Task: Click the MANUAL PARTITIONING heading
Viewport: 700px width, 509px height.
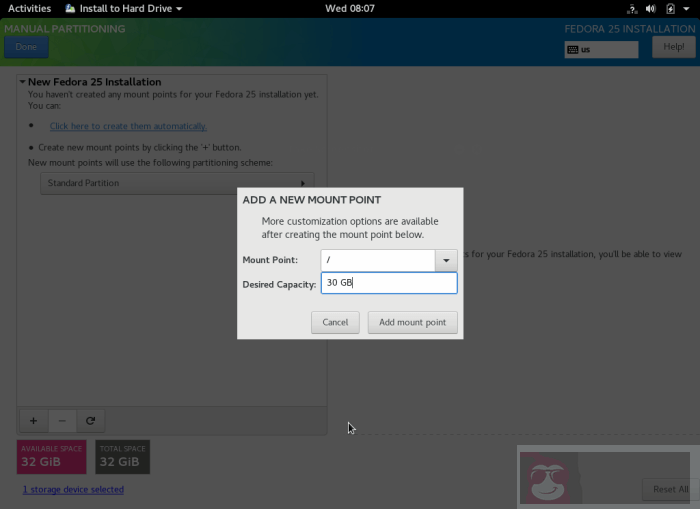Action: pos(65,29)
